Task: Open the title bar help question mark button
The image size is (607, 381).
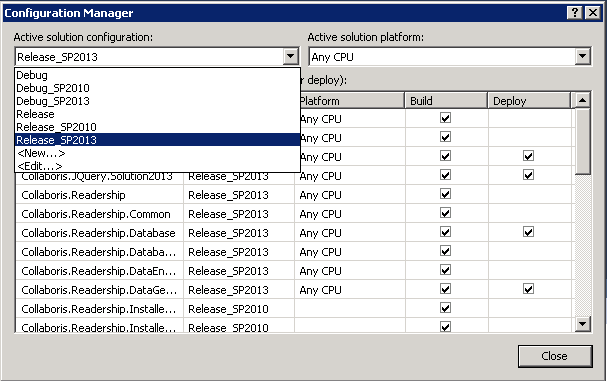Action: click(575, 13)
